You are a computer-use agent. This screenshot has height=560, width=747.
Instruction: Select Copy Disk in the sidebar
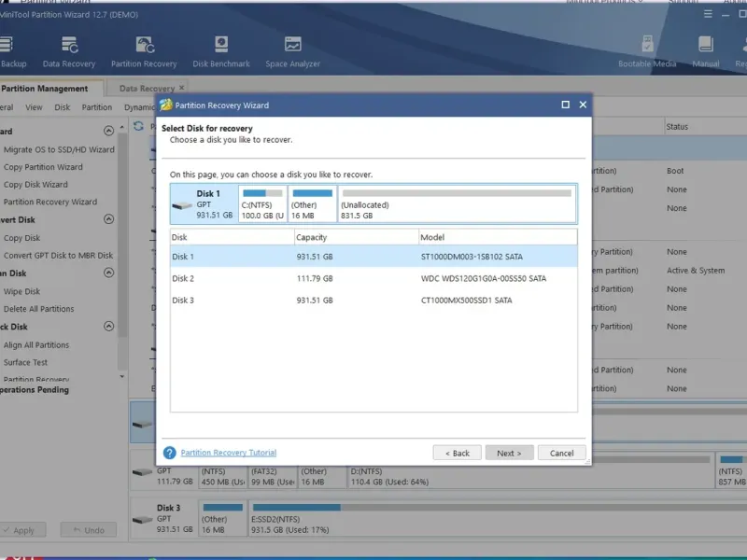[21, 238]
